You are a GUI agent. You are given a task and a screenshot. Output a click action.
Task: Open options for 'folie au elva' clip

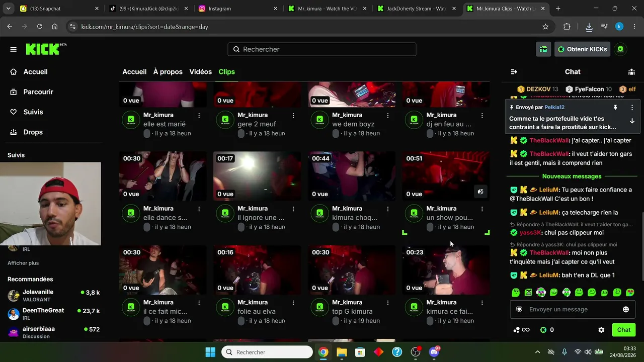click(x=293, y=302)
